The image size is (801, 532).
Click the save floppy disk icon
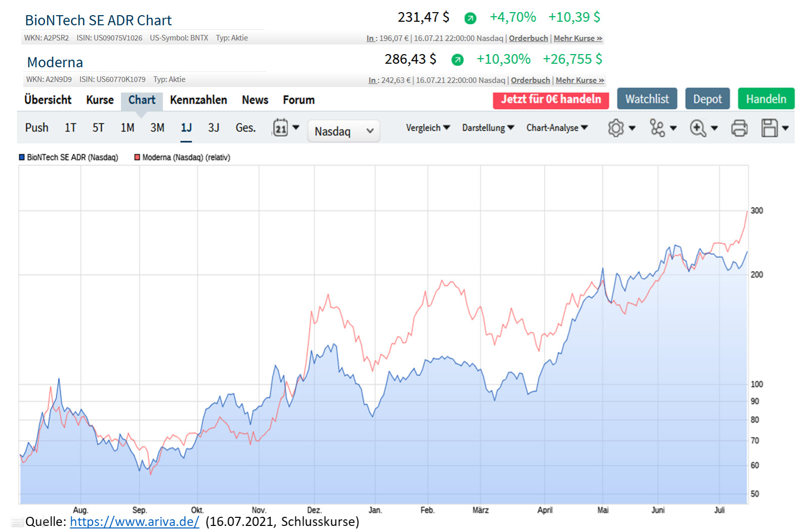[x=769, y=128]
